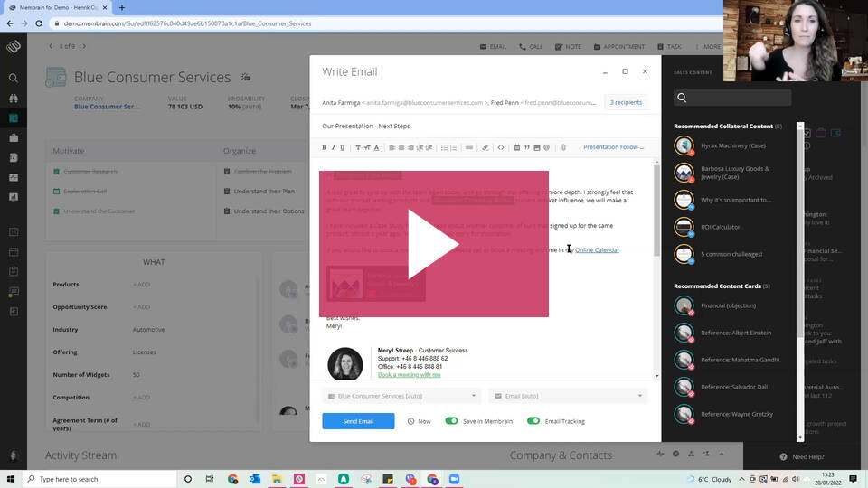This screenshot has width=868, height=488.
Task: Toggle italic formatting in email editor
Action: coord(334,147)
